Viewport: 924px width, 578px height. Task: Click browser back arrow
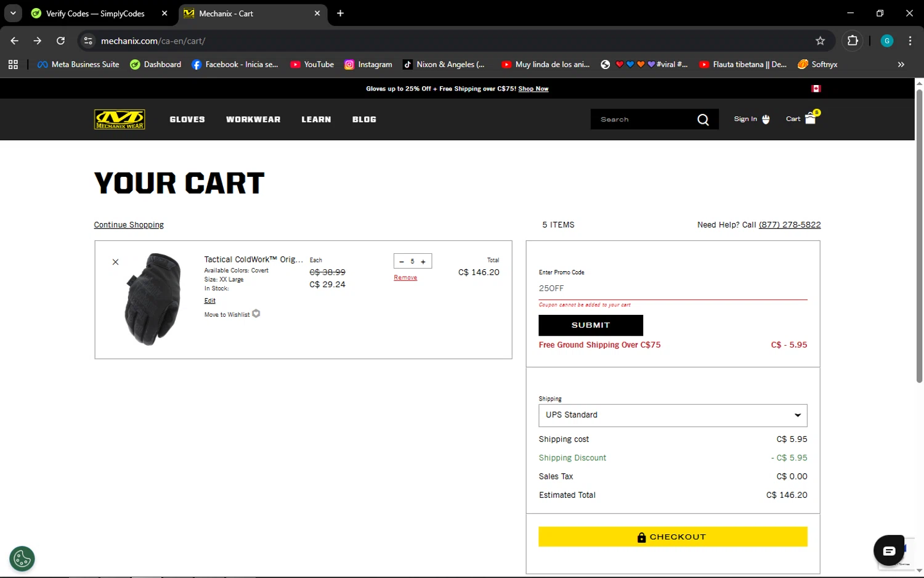pos(15,41)
